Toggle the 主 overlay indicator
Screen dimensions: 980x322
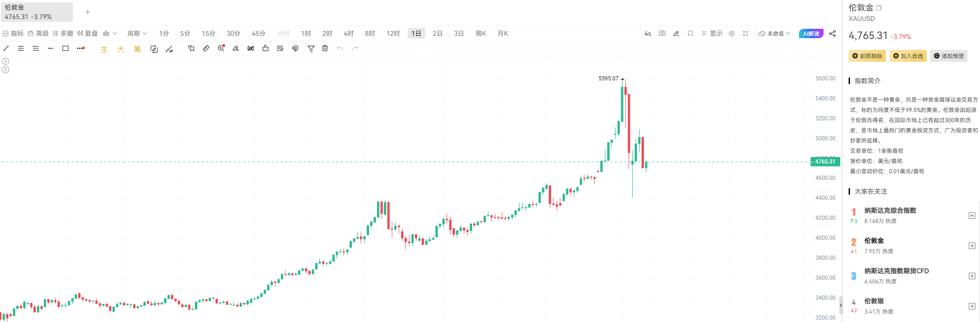point(104,49)
